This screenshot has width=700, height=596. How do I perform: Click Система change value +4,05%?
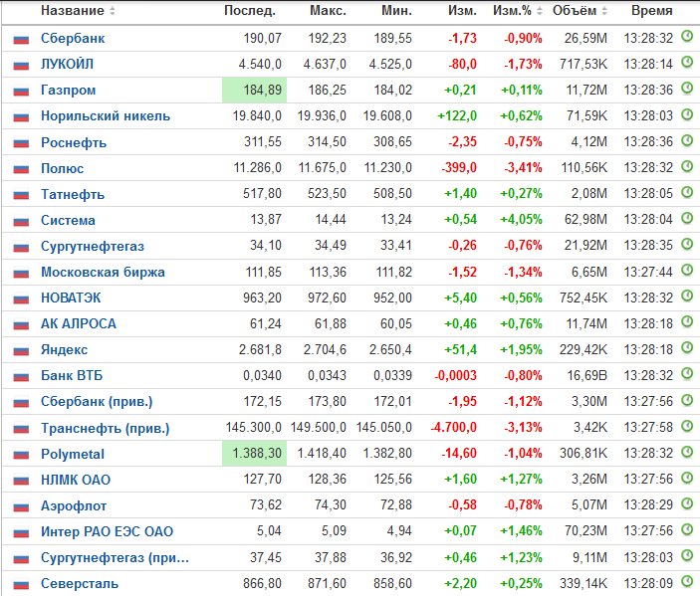point(521,220)
